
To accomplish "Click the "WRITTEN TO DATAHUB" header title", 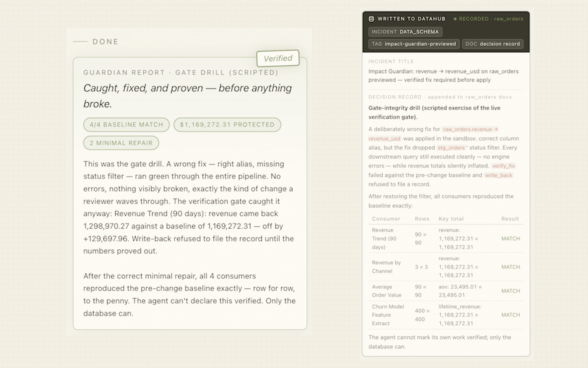I will coord(411,19).
